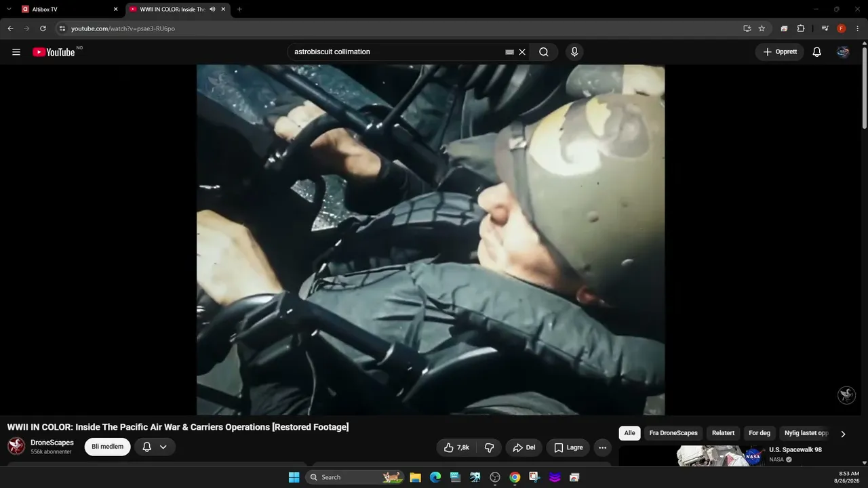Open the DroneScapes channel name link
Viewport: 868px width, 488px height.
click(52, 443)
